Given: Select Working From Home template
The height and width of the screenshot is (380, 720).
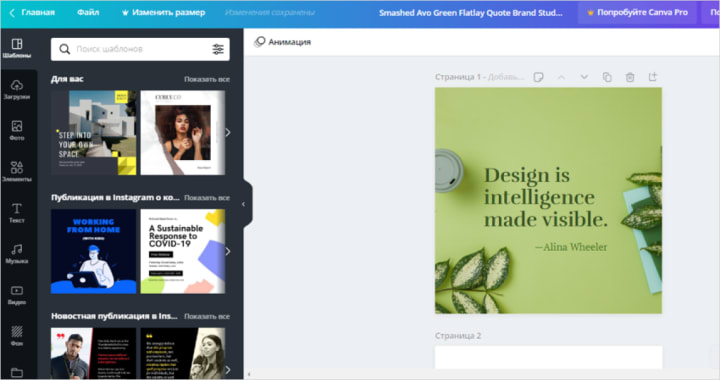Looking at the screenshot, I should pos(94,251).
